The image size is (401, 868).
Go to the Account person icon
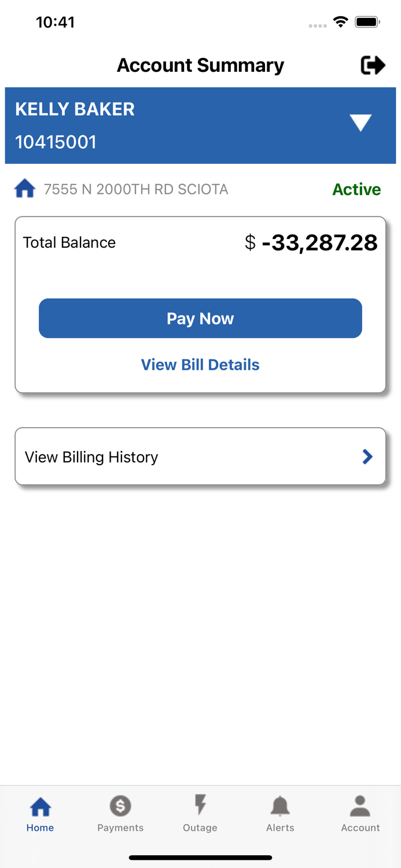360,806
